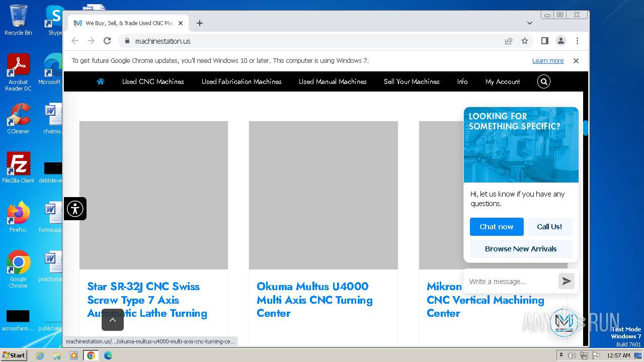
Task: Open the Used Manual Machines menu
Action: (x=333, y=81)
